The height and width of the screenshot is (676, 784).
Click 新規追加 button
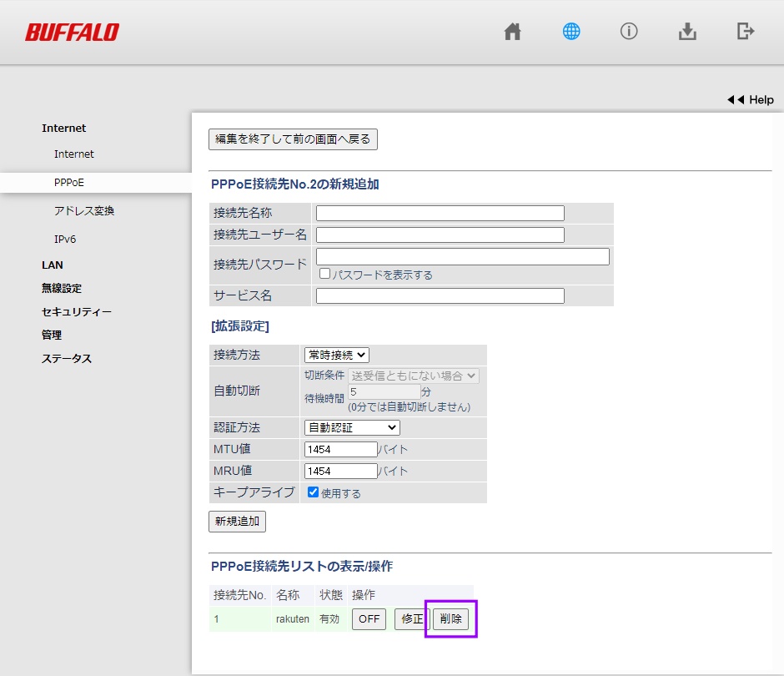[x=237, y=522]
